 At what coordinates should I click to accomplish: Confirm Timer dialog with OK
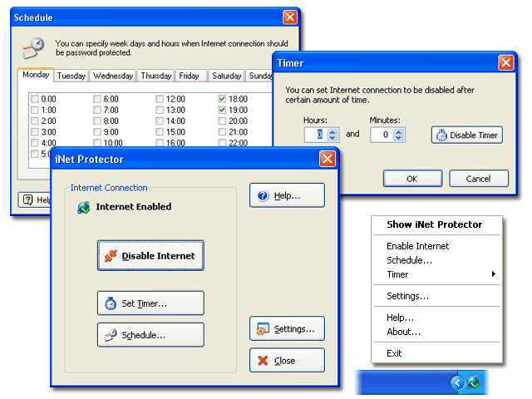pyautogui.click(x=412, y=179)
